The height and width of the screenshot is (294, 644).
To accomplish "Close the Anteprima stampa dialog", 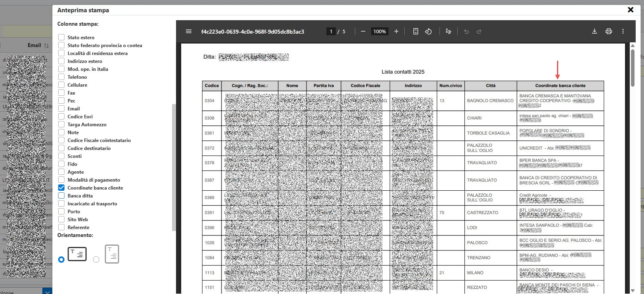I will 631,10.
